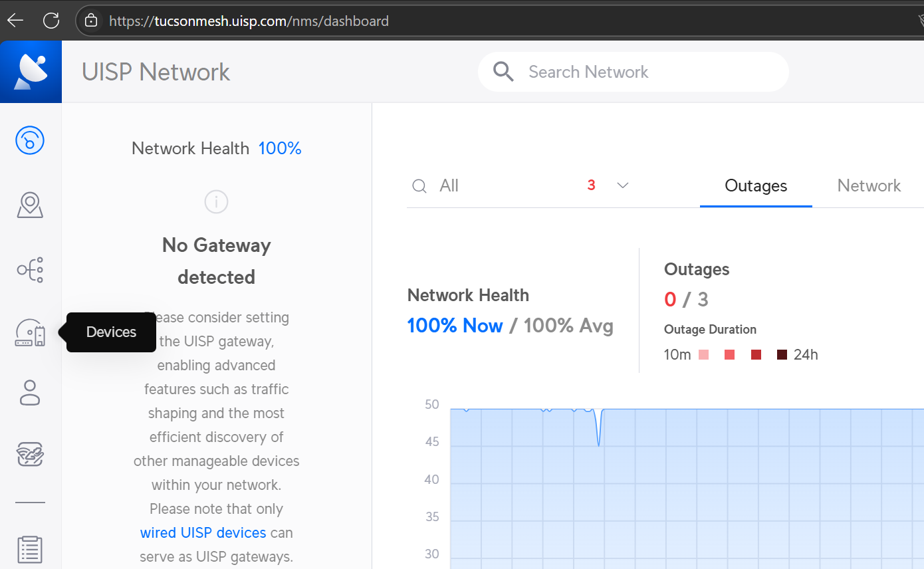Click the 100% Network Health value in left panel

pyautogui.click(x=280, y=148)
